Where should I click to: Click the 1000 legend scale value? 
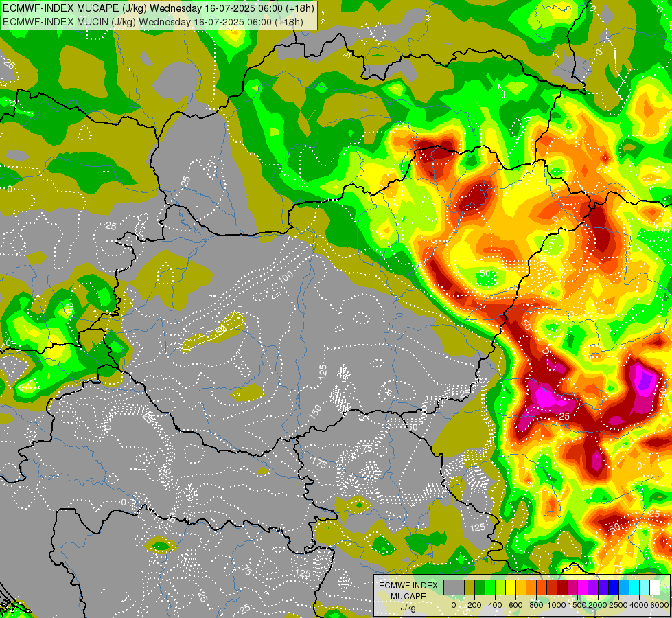click(557, 605)
